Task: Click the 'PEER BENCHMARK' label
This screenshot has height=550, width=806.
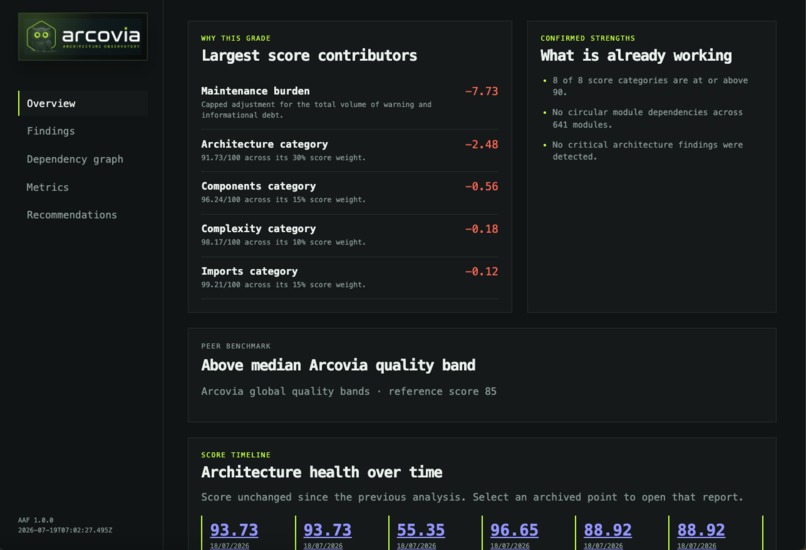Action: [x=235, y=346]
